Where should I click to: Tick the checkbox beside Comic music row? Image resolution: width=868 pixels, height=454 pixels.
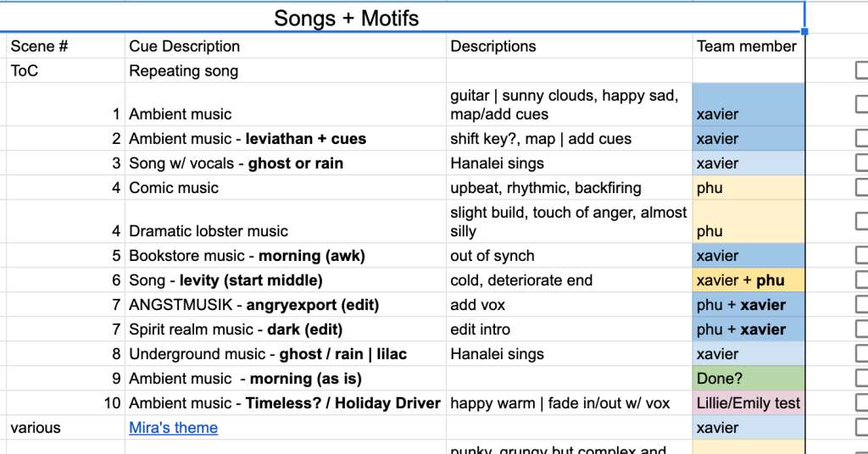pyautogui.click(x=862, y=187)
